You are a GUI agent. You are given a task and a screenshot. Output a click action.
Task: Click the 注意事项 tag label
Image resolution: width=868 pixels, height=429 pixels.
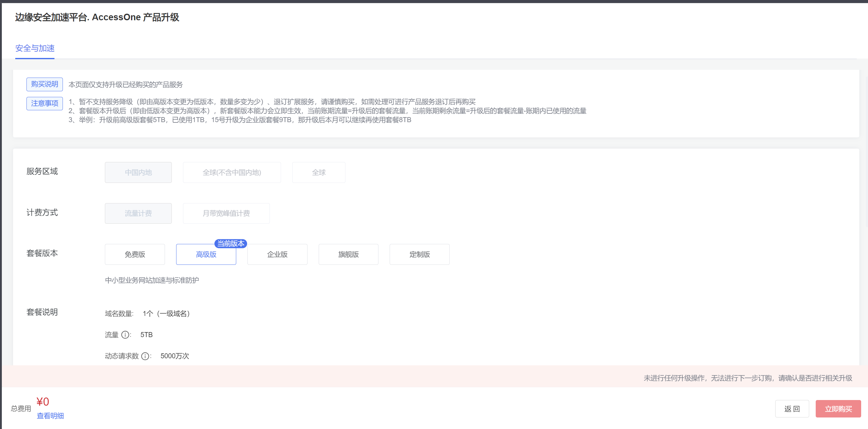tap(45, 103)
